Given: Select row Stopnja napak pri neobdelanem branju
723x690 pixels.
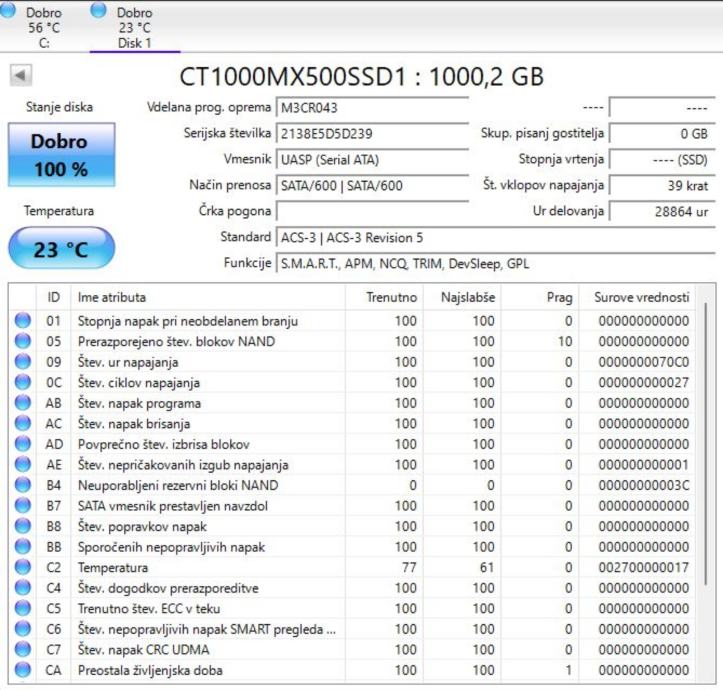Looking at the screenshot, I should coord(352,321).
